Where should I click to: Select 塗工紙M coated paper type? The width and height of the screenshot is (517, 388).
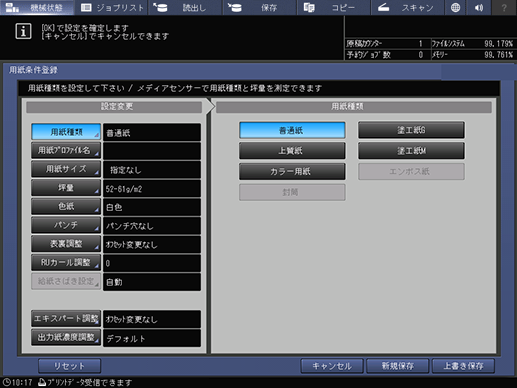[x=411, y=151]
